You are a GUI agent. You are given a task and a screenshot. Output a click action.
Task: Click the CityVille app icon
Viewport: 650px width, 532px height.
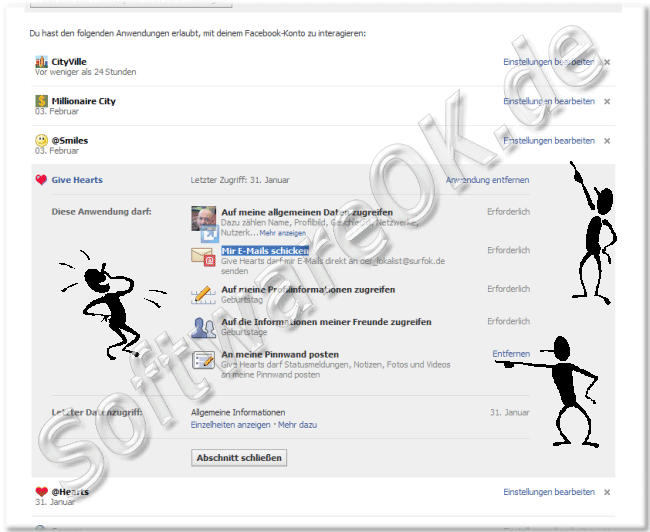coord(41,62)
